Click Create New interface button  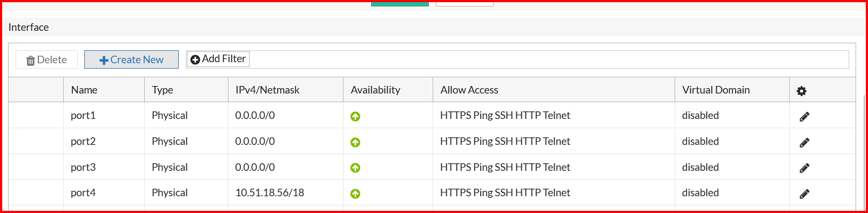click(x=131, y=59)
